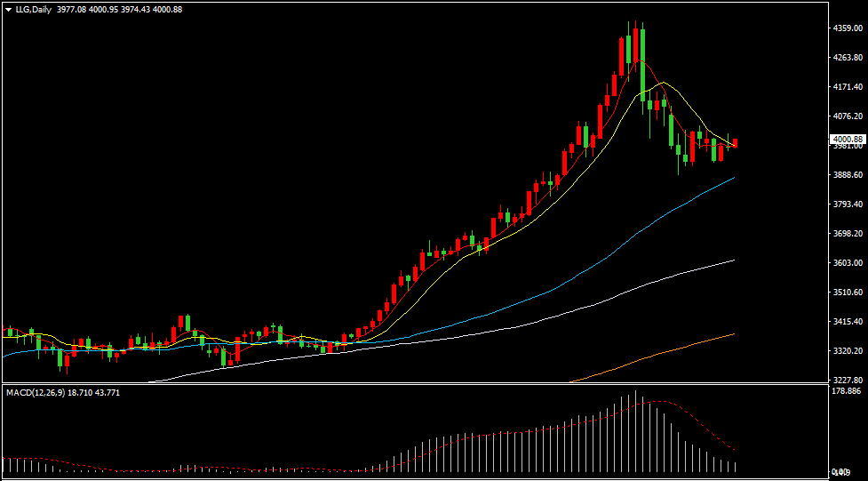This screenshot has height=481, width=868.
Task: Click the 3320.20 price scale label
Action: coord(847,351)
